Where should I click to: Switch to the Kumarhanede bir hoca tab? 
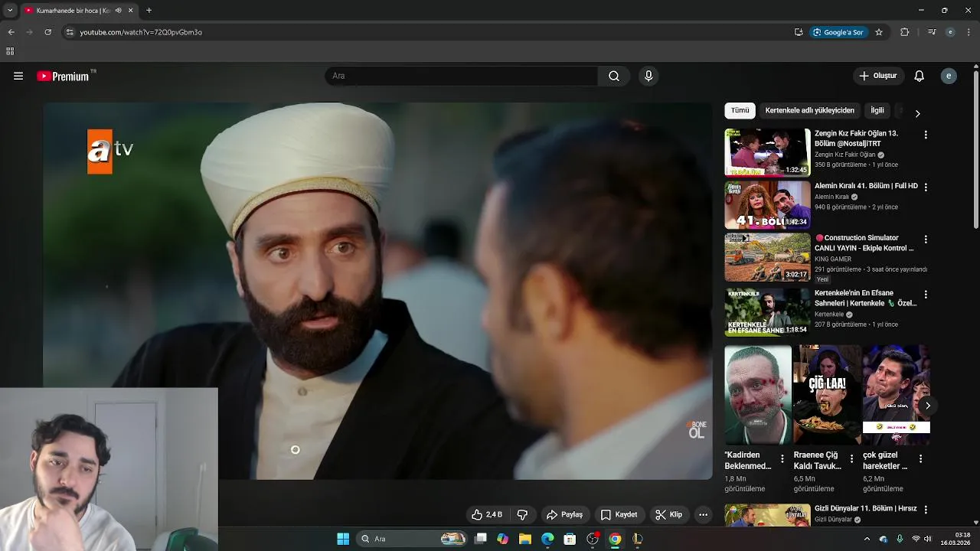[73, 11]
